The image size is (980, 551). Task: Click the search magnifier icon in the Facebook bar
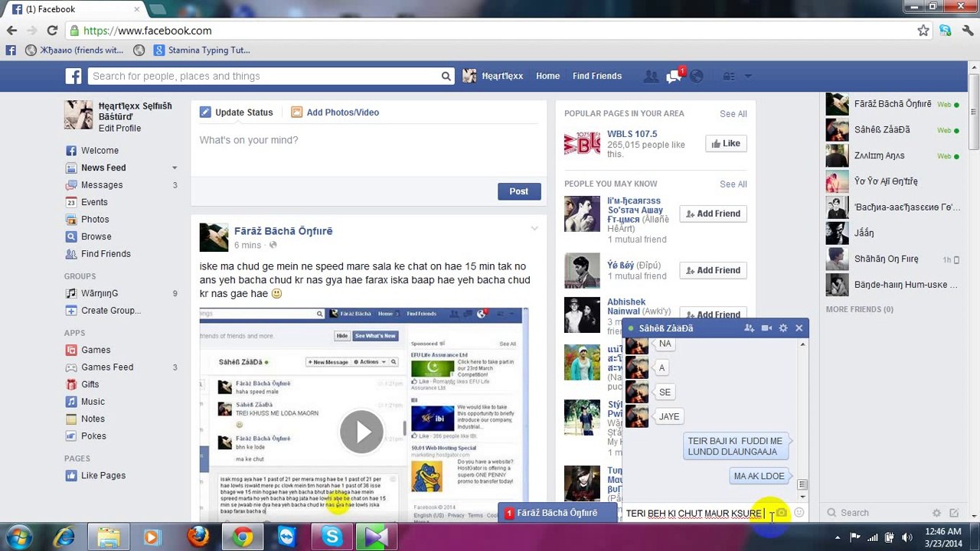pos(446,76)
